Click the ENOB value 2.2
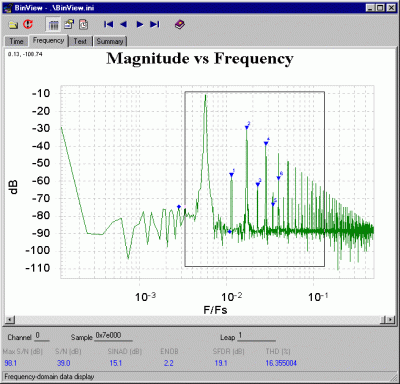This screenshot has height=384, width=400. (x=169, y=363)
